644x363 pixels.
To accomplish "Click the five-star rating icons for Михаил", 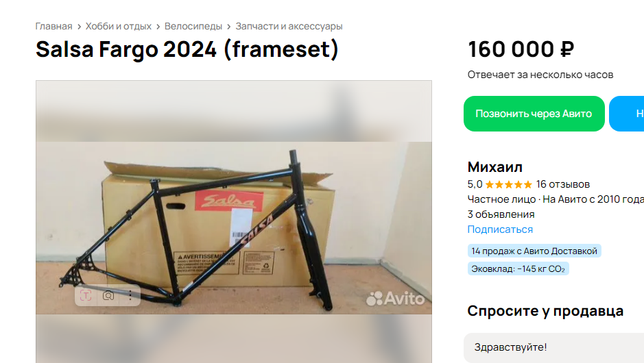I will coord(508,184).
